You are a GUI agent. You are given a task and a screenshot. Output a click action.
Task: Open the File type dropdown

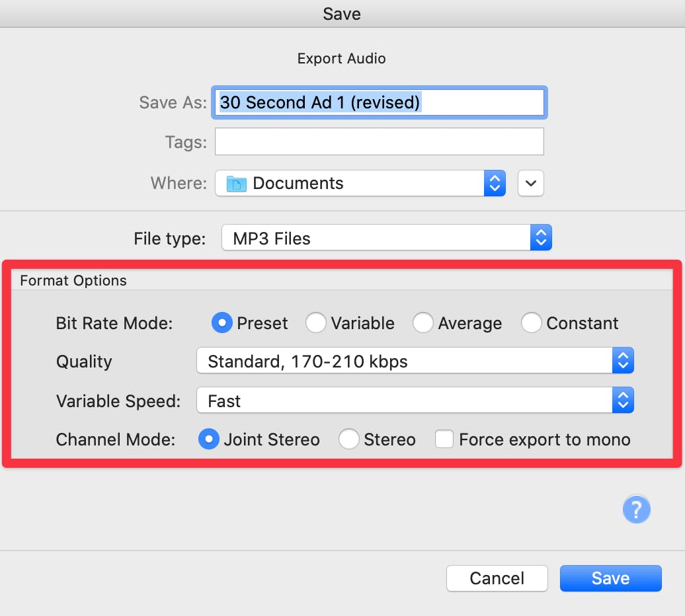click(x=386, y=238)
